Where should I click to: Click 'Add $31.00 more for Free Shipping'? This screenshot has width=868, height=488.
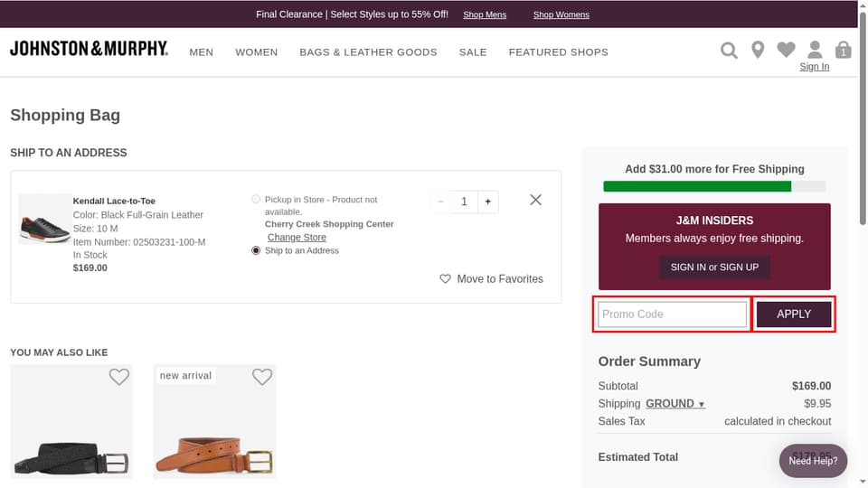pos(714,169)
